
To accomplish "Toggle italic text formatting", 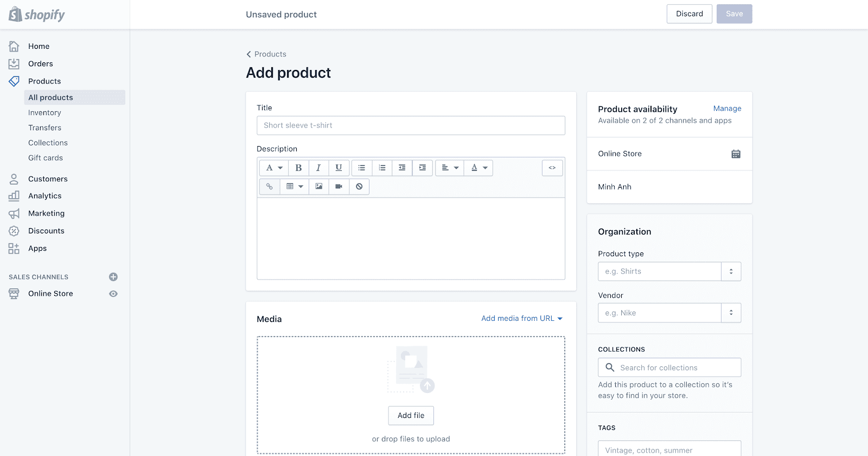I will pos(318,168).
